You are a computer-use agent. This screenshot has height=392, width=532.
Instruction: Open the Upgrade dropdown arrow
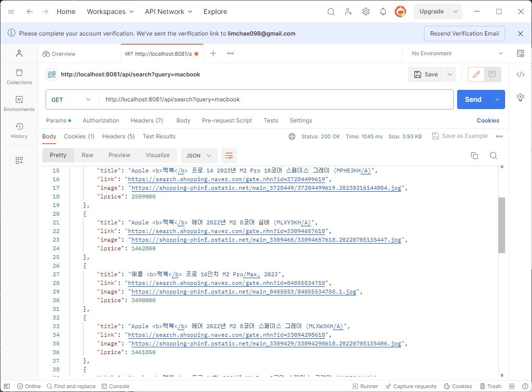coord(456,12)
